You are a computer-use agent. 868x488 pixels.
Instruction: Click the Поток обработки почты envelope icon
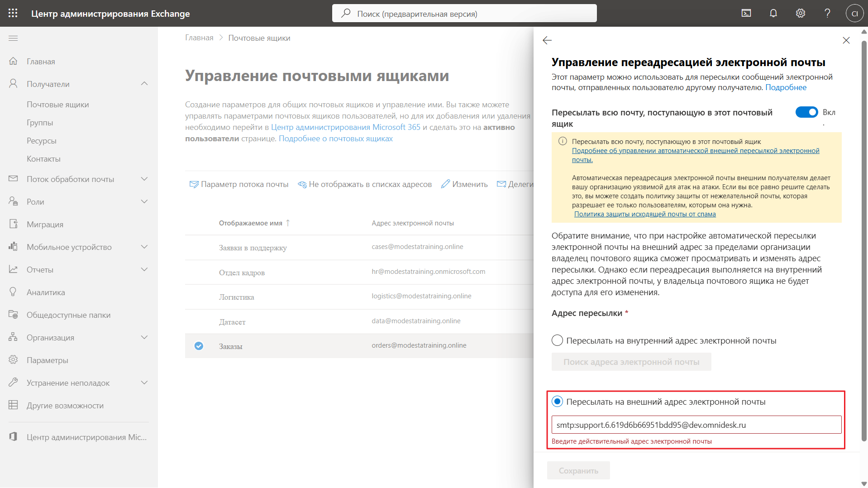(13, 179)
